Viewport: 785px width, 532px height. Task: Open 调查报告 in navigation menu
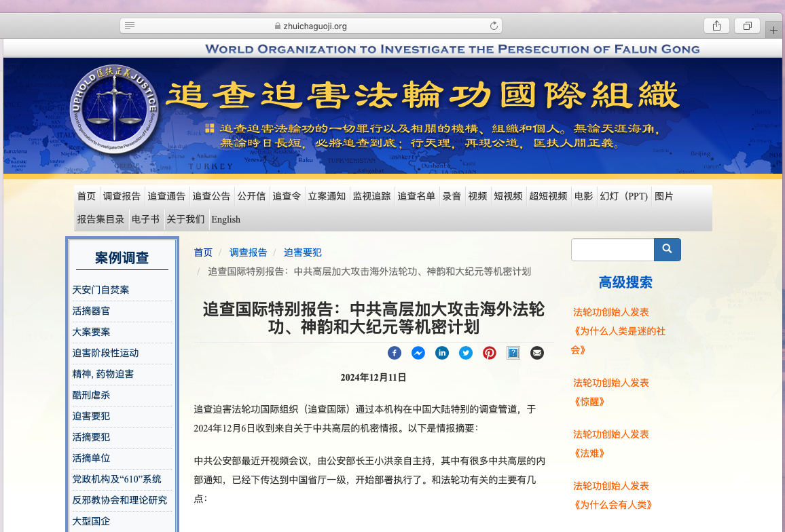(122, 196)
